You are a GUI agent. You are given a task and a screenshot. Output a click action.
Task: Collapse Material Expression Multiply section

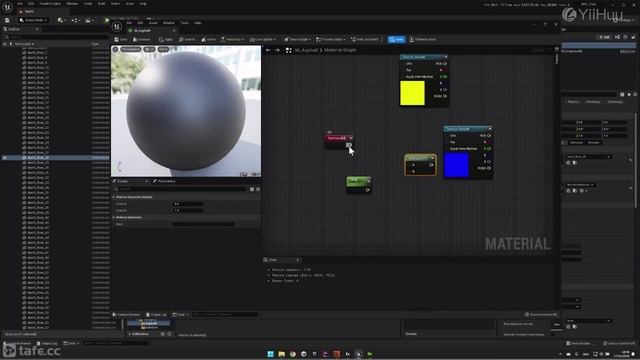tap(114, 197)
